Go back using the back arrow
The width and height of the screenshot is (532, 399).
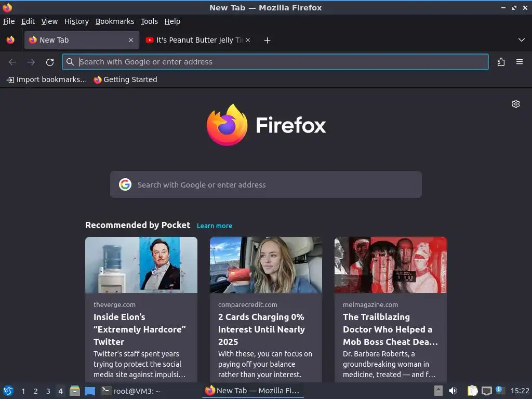click(x=12, y=62)
